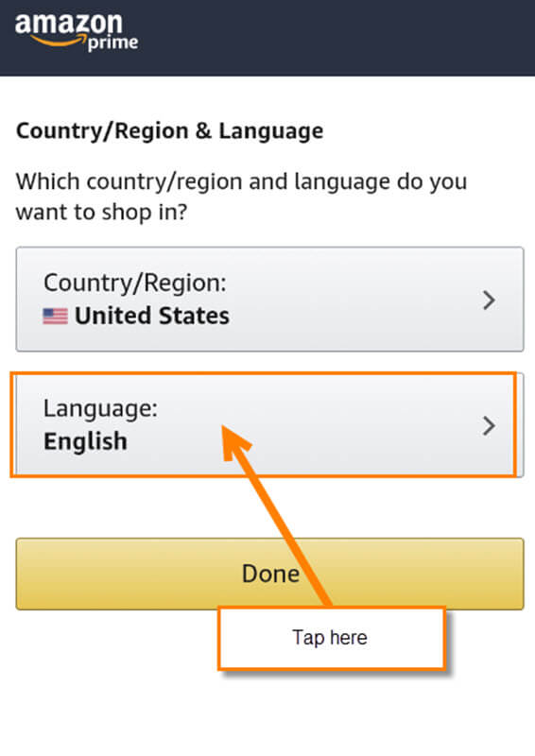The height and width of the screenshot is (756, 535).
Task: Click the word 'Done' on button
Action: click(x=270, y=574)
